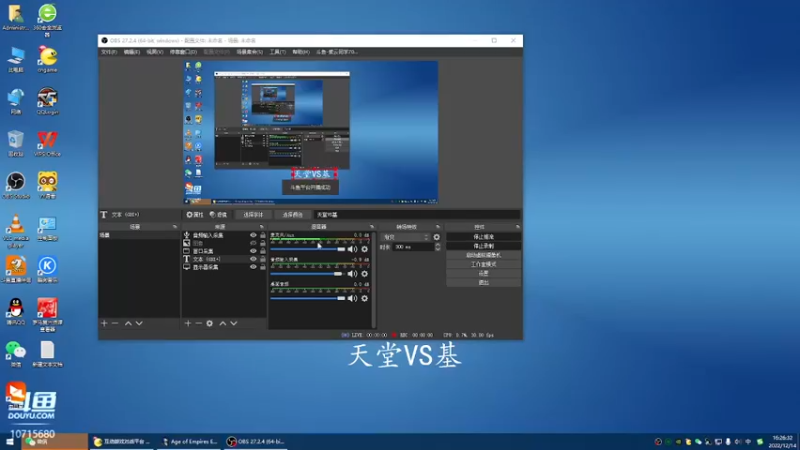Open the Scene Collection (S) menu
The width and height of the screenshot is (800, 450).
(249, 52)
